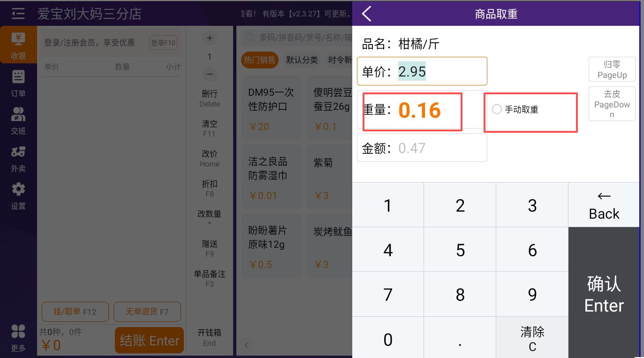Decrease quantity with the minus button
This screenshot has height=358, width=644.
tap(210, 74)
